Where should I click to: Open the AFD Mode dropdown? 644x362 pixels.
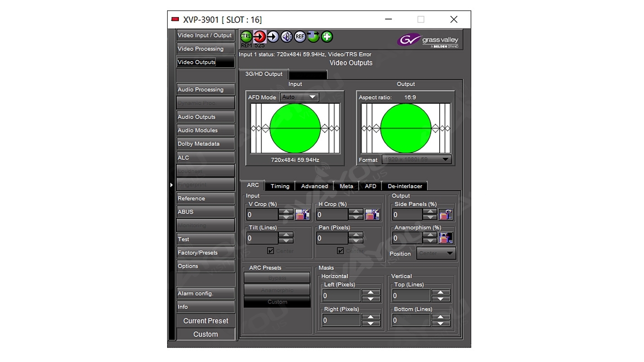click(x=299, y=97)
